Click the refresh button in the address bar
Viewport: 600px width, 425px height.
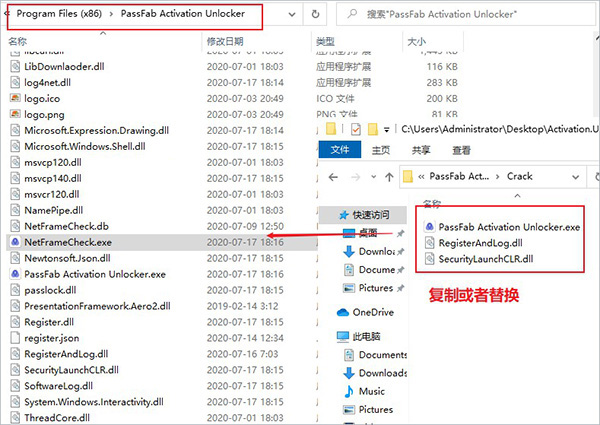315,14
